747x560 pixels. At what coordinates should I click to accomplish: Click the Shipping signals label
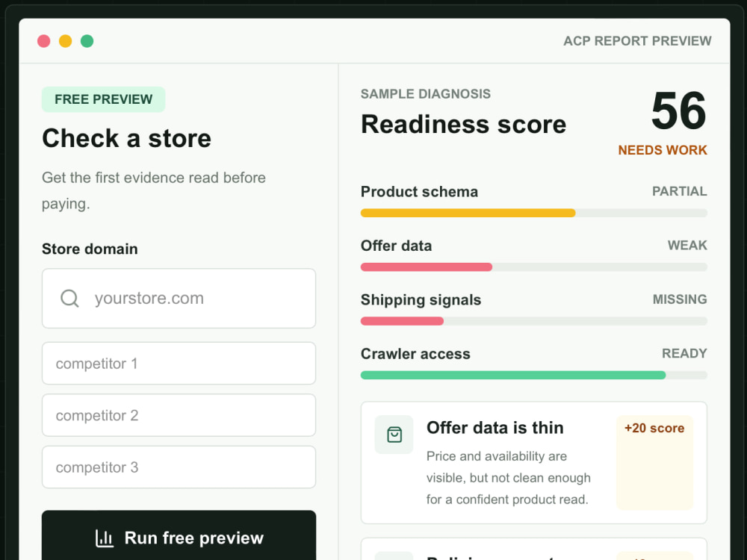point(421,299)
